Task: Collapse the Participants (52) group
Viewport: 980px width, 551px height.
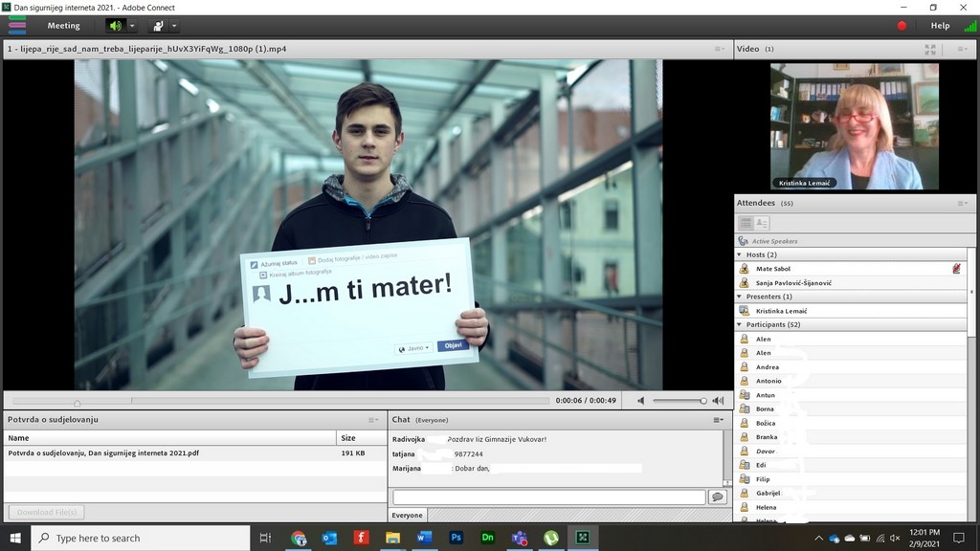Action: click(x=739, y=324)
